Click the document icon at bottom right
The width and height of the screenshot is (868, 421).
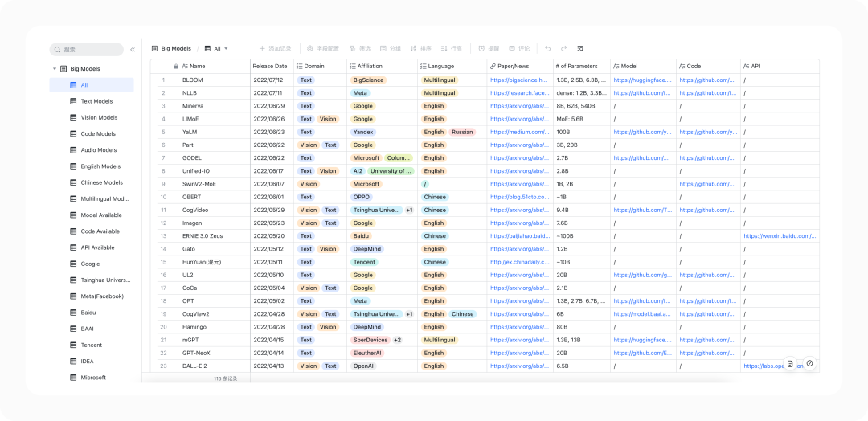(791, 363)
